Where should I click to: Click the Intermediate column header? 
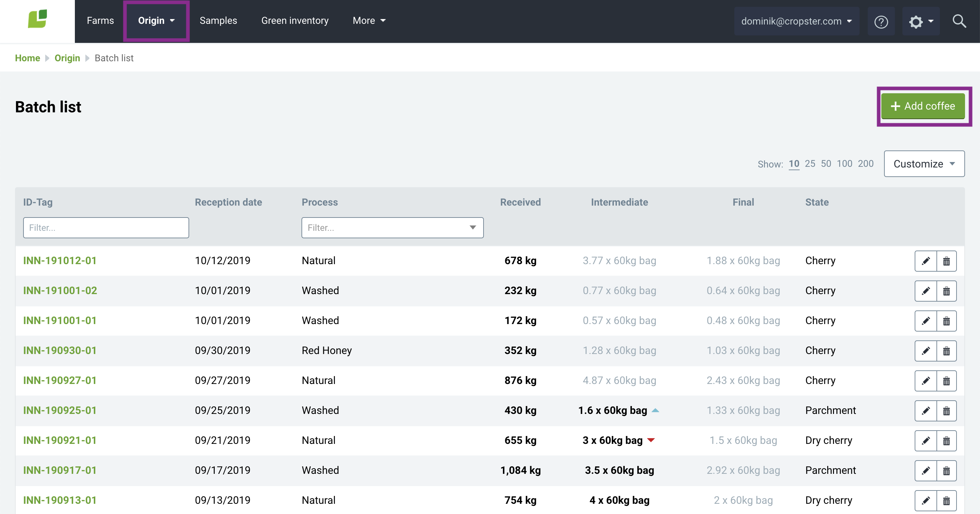(x=619, y=203)
